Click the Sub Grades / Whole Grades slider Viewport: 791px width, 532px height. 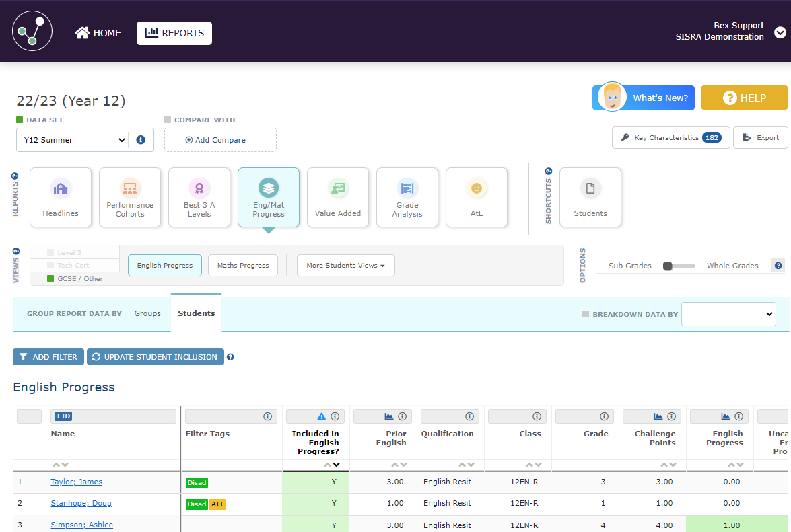pyautogui.click(x=679, y=266)
